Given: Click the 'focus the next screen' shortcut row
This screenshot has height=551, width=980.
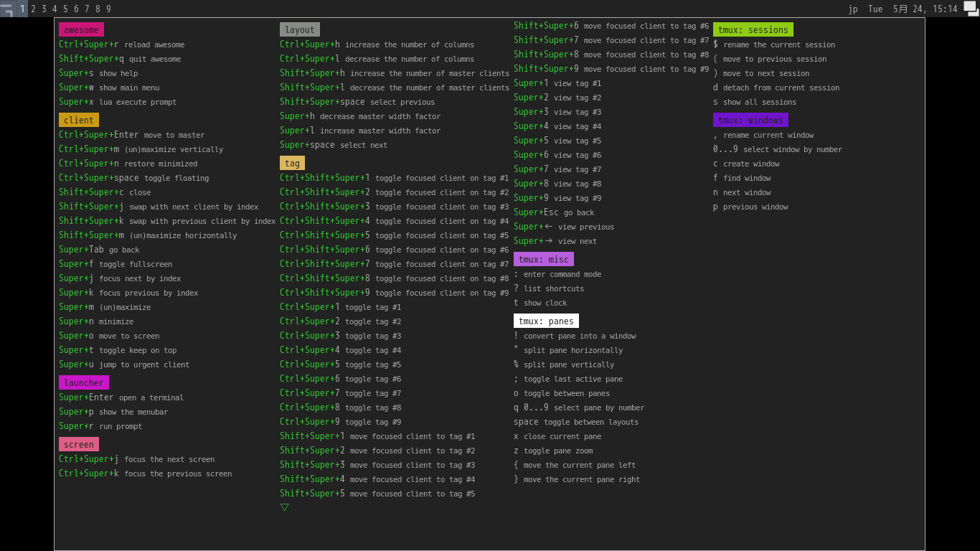Looking at the screenshot, I should tap(137, 459).
